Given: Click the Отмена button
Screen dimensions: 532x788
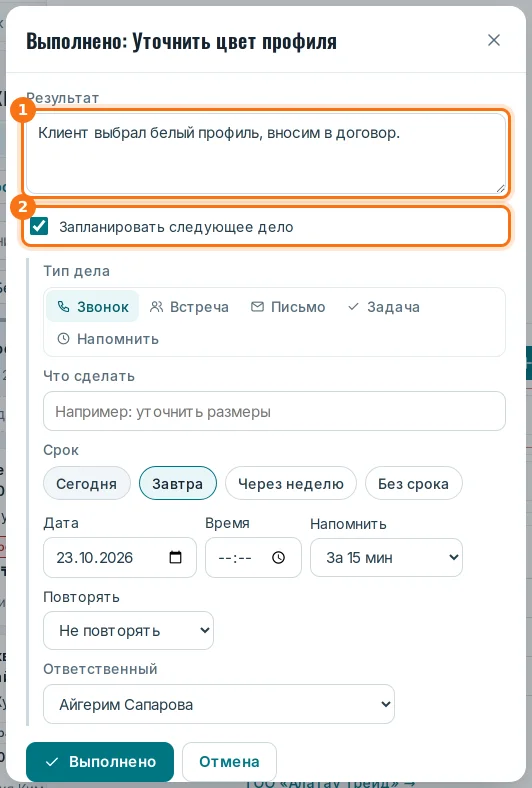Looking at the screenshot, I should tap(229, 761).
